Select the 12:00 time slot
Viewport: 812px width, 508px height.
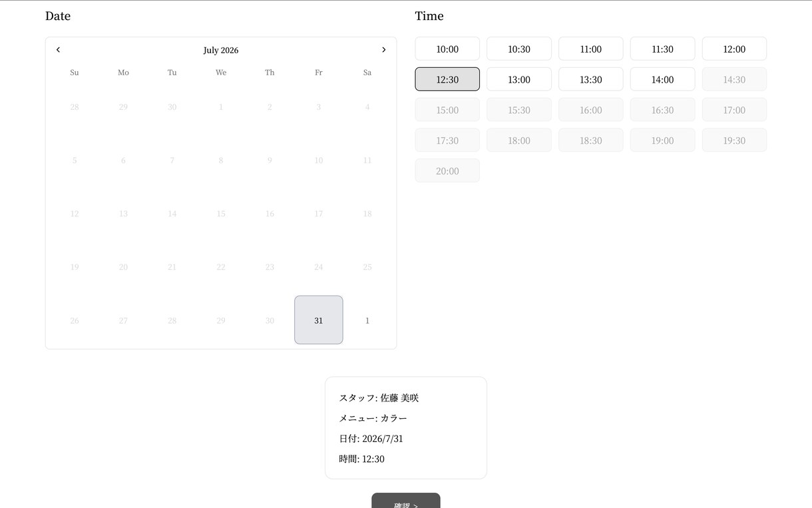tap(734, 49)
